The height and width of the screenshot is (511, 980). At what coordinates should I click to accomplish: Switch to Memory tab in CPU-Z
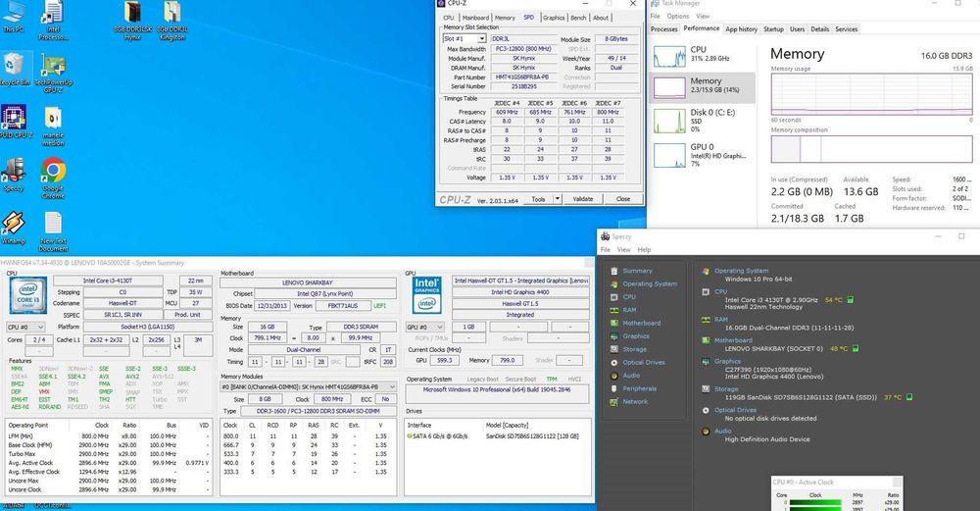[505, 18]
